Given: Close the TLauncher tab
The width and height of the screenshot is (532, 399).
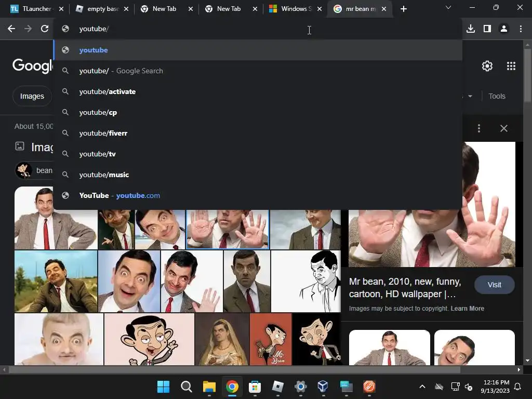Looking at the screenshot, I should (61, 9).
